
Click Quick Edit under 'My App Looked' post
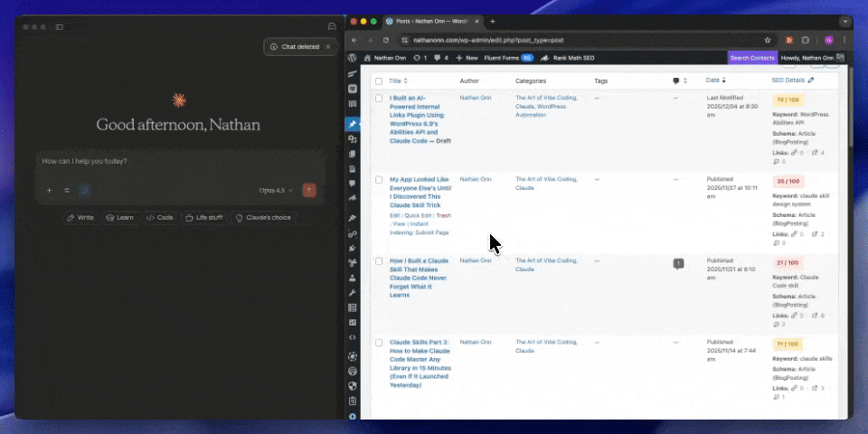pyautogui.click(x=417, y=216)
